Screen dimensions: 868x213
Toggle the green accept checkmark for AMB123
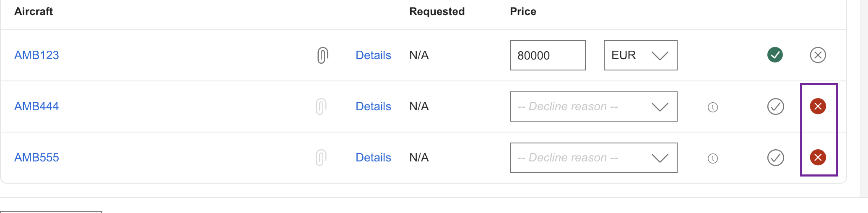coord(775,55)
